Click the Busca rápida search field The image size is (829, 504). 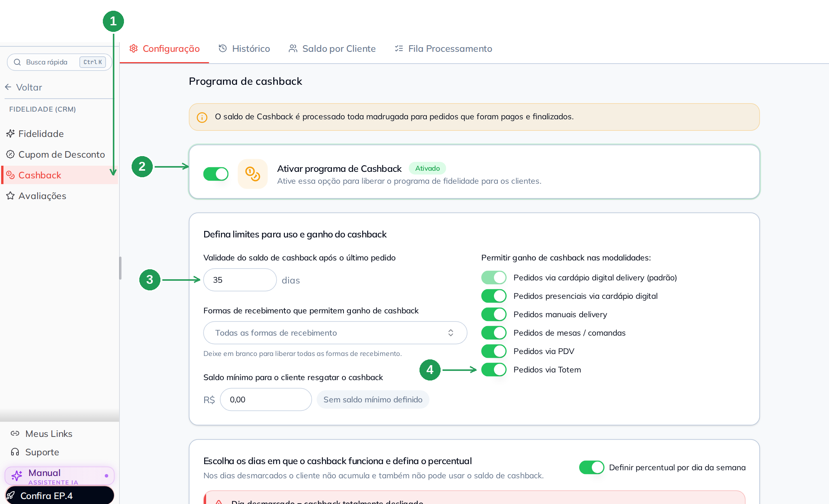(59, 62)
